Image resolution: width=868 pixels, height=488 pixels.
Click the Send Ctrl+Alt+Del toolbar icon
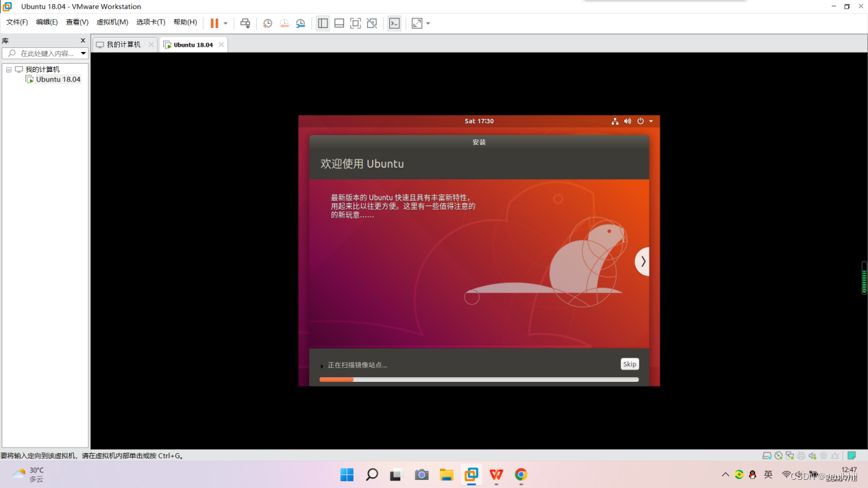pyautogui.click(x=245, y=23)
